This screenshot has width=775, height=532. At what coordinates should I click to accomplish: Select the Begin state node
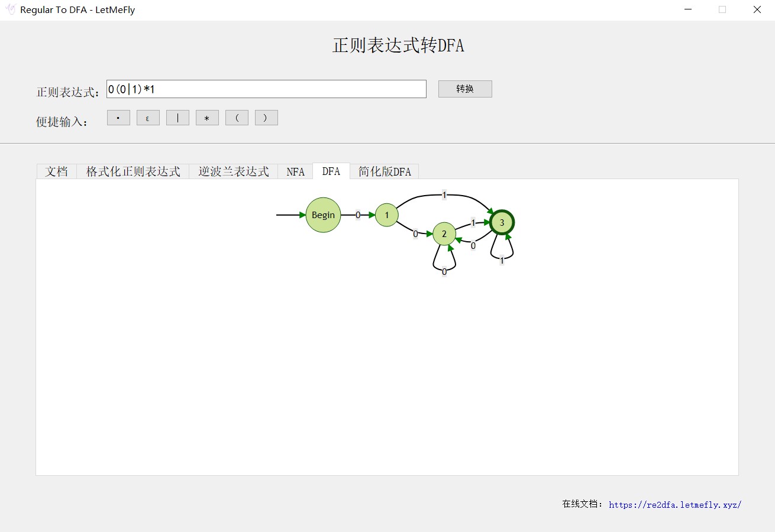(x=323, y=215)
